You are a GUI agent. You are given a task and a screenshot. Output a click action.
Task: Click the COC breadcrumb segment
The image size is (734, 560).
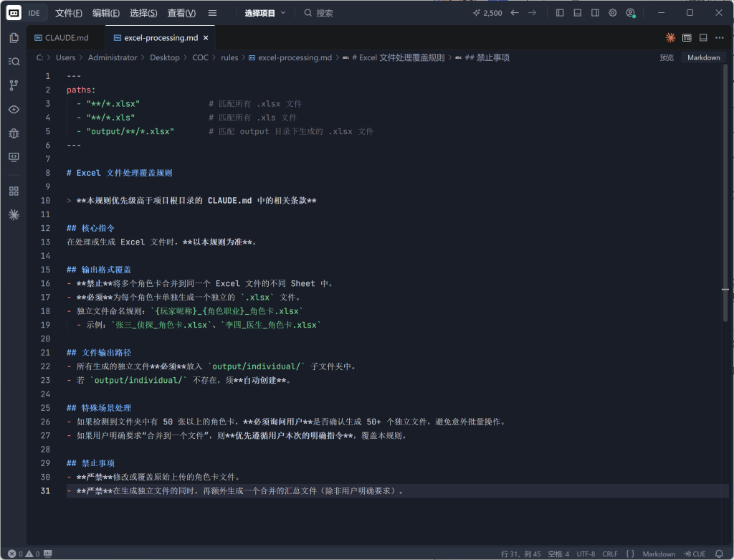pyautogui.click(x=201, y=57)
